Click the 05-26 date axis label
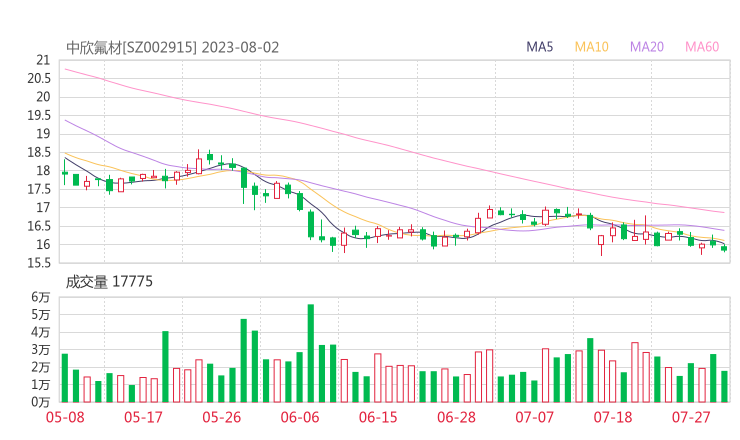 [221, 417]
